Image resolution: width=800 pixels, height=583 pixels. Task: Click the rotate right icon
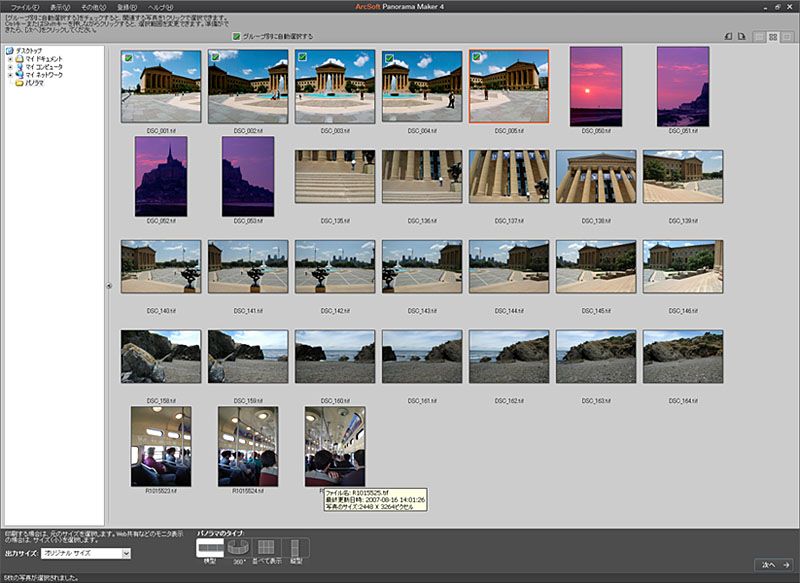pos(742,35)
